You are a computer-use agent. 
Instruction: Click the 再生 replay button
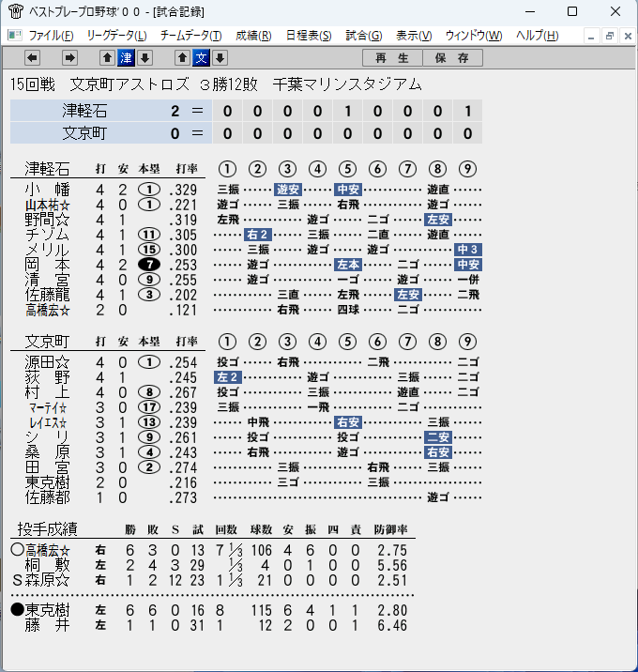(x=392, y=58)
